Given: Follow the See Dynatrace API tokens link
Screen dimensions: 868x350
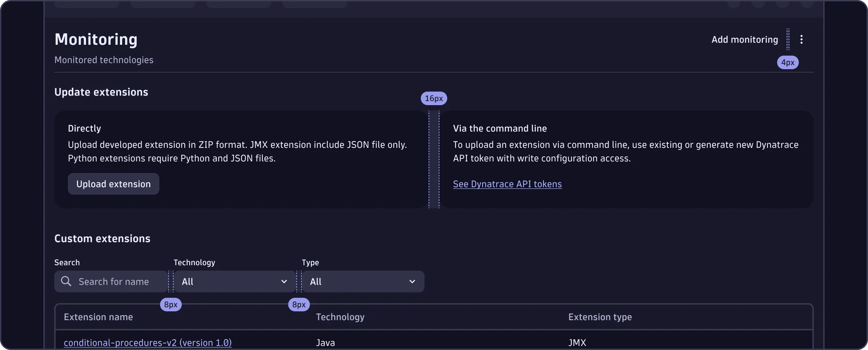Looking at the screenshot, I should (x=508, y=184).
